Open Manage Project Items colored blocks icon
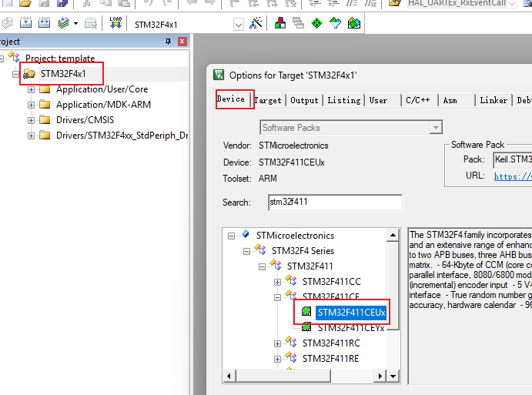The height and width of the screenshot is (395, 532). (280, 23)
